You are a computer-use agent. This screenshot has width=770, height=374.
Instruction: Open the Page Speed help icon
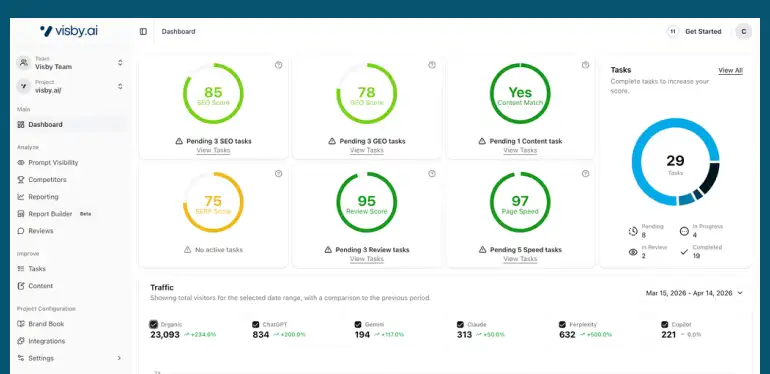point(585,173)
